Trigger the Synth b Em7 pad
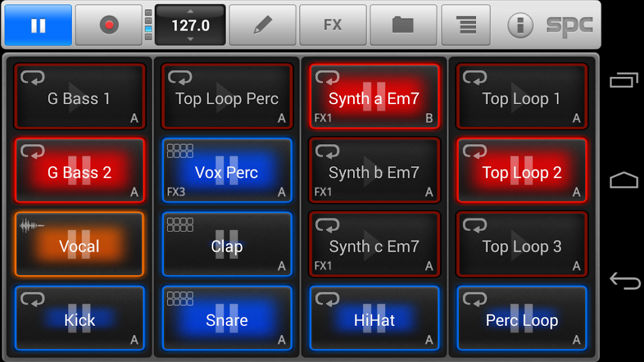 coord(374,170)
